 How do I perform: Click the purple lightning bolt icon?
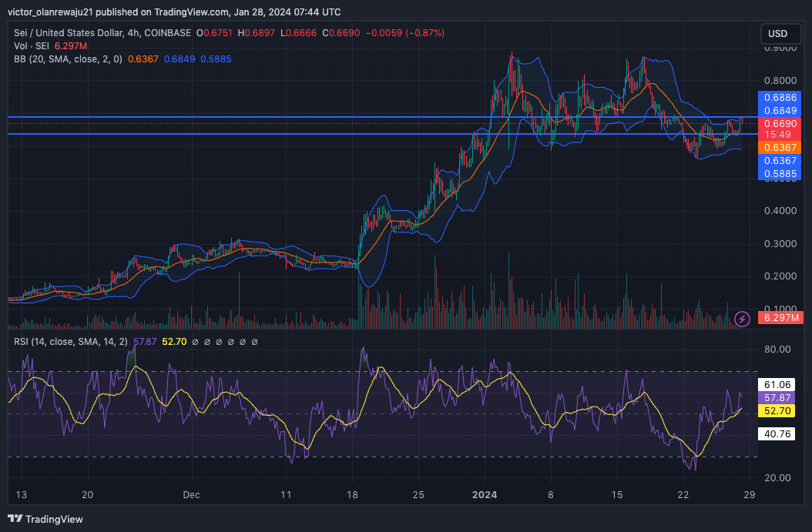742,318
